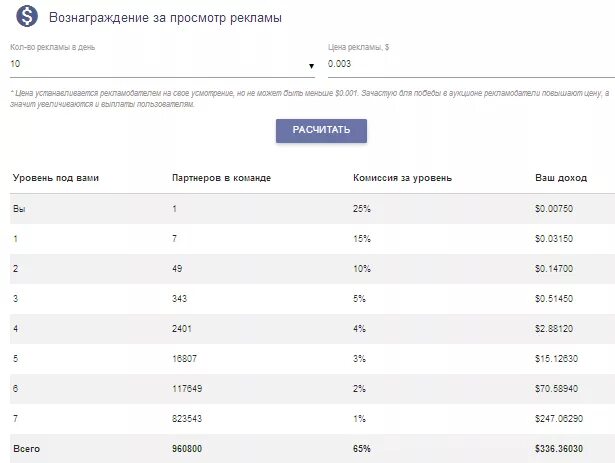Click the 343 partners cell
Image resolution: width=615 pixels, height=463 pixels.
(x=179, y=299)
